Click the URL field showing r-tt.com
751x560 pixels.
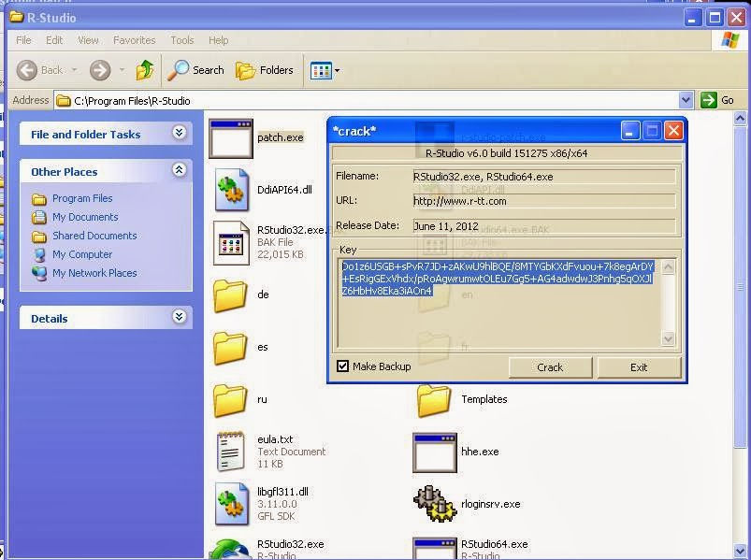coord(544,201)
